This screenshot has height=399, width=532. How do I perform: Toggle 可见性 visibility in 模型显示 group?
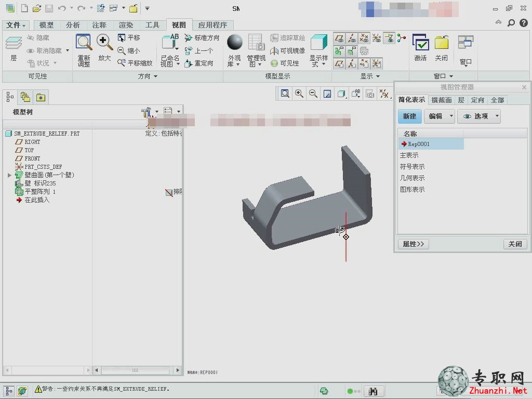point(285,63)
